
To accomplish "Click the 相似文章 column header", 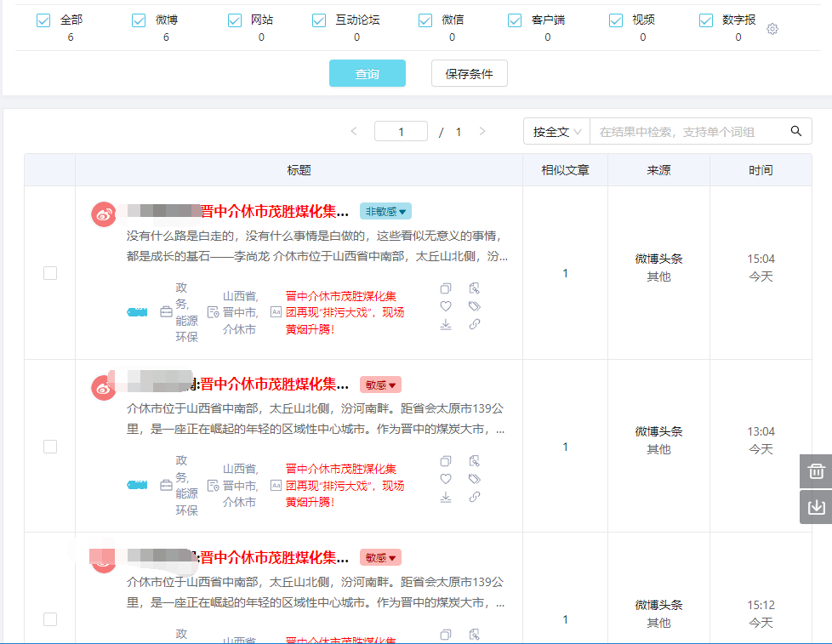I will (565, 170).
